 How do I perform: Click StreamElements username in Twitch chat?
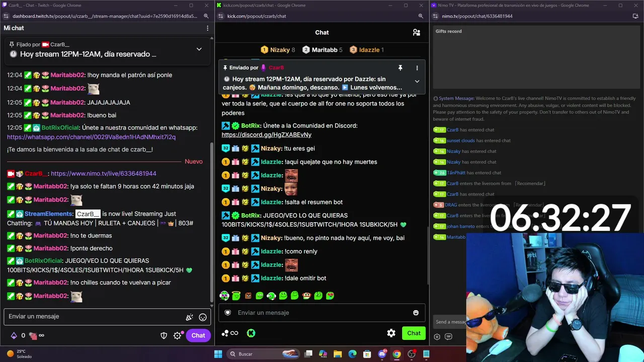pos(48,214)
